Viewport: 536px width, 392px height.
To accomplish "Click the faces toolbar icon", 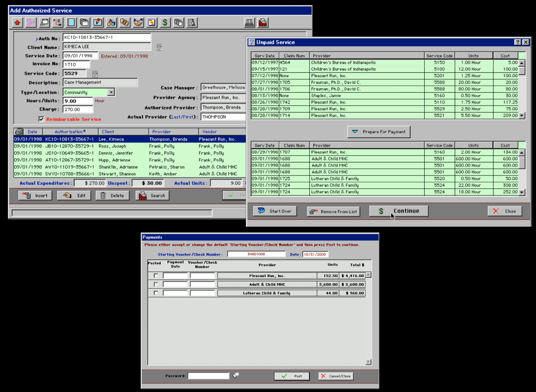I will pyautogui.click(x=125, y=23).
